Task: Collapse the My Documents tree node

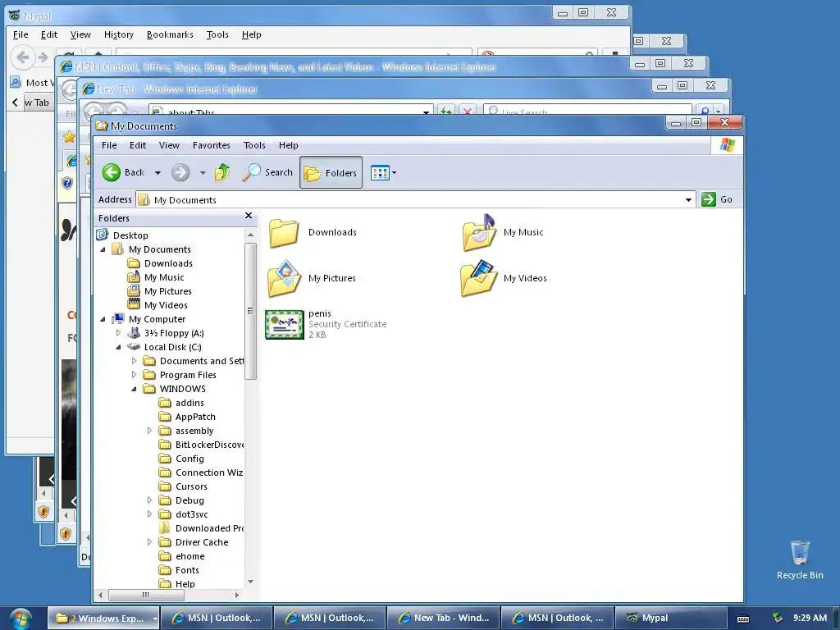Action: click(x=103, y=249)
